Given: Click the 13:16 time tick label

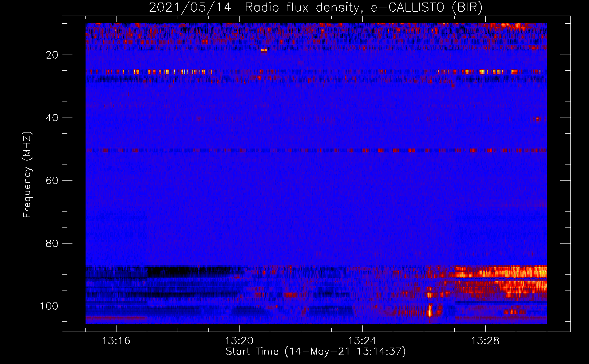Looking at the screenshot, I should [116, 341].
